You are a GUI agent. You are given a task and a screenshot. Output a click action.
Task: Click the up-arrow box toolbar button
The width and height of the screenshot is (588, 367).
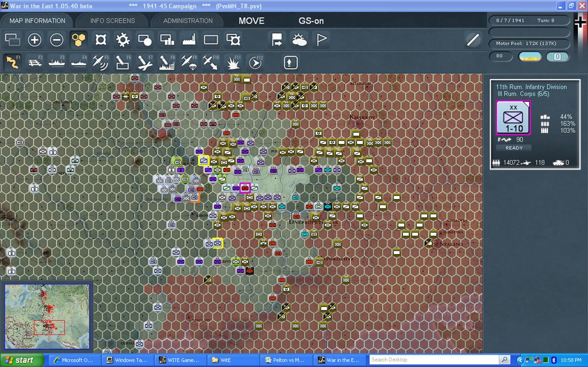[290, 62]
